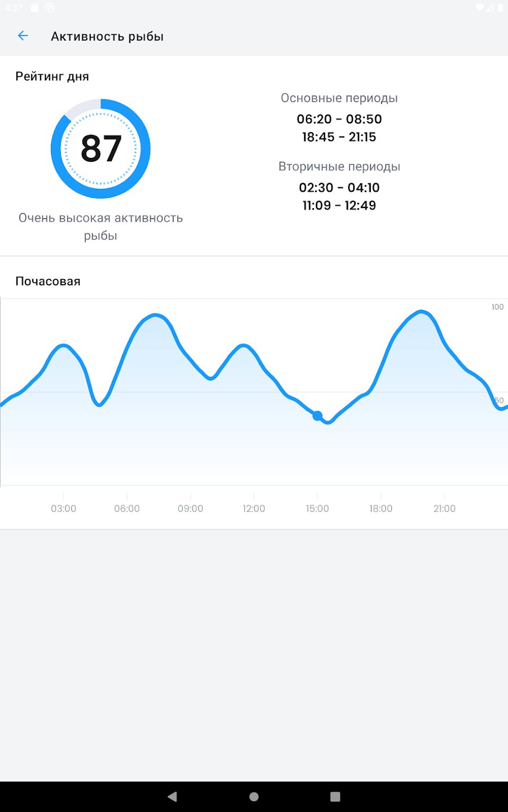Viewport: 508px width, 812px height.
Task: Click the 03:00 label on the chart axis
Action: [63, 509]
